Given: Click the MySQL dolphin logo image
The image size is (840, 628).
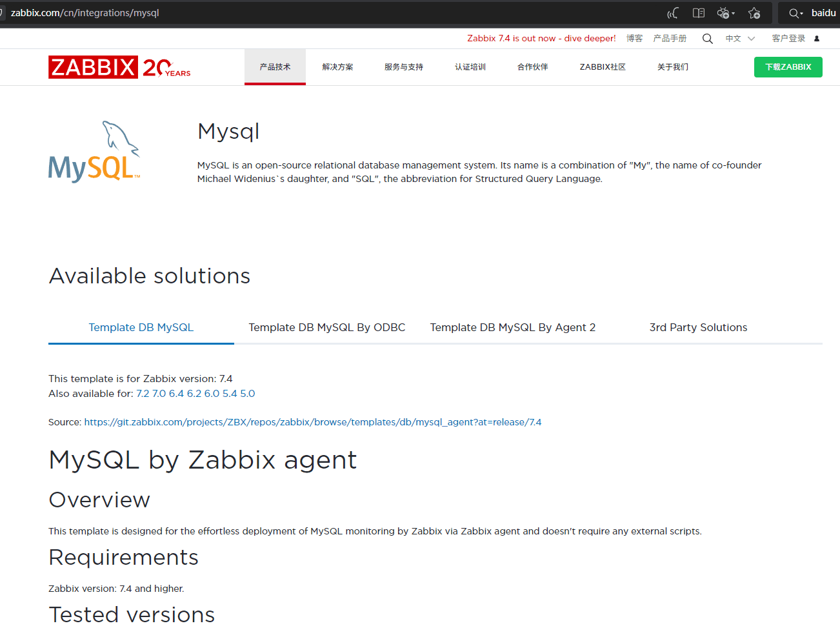Looking at the screenshot, I should tap(94, 152).
